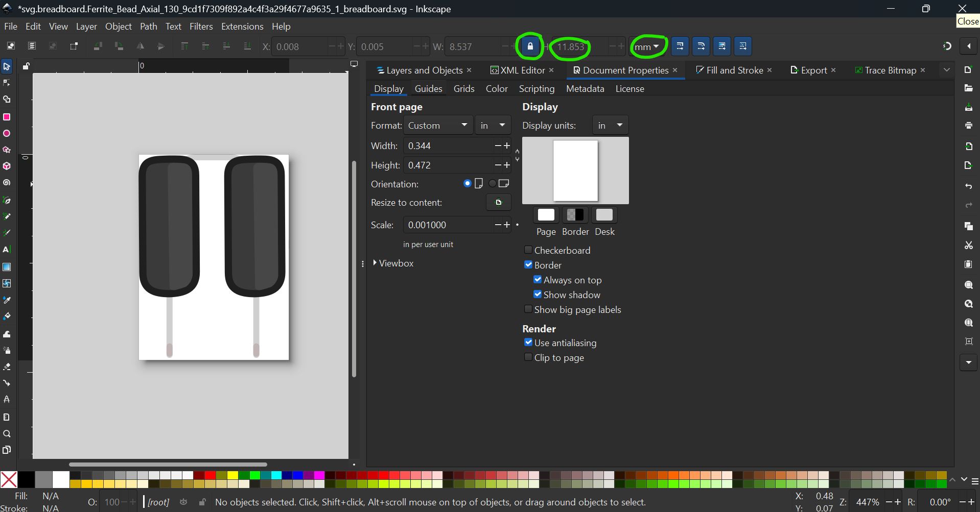Click the Resize to content button
The image size is (980, 512).
(498, 202)
